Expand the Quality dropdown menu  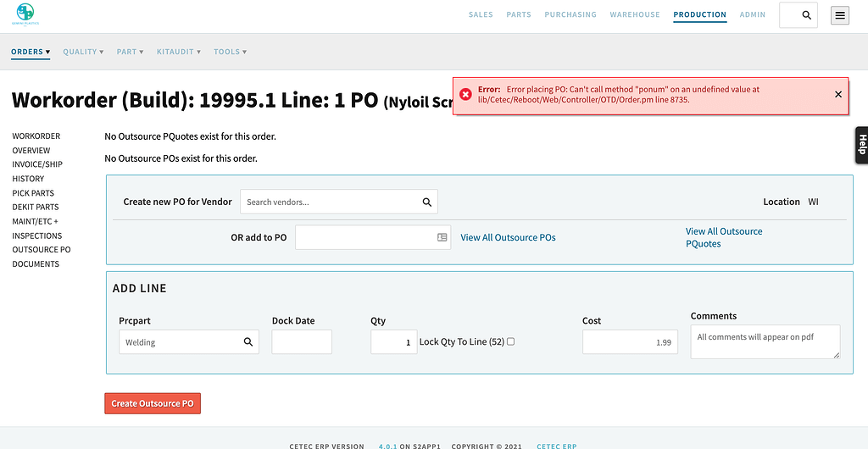pos(83,52)
